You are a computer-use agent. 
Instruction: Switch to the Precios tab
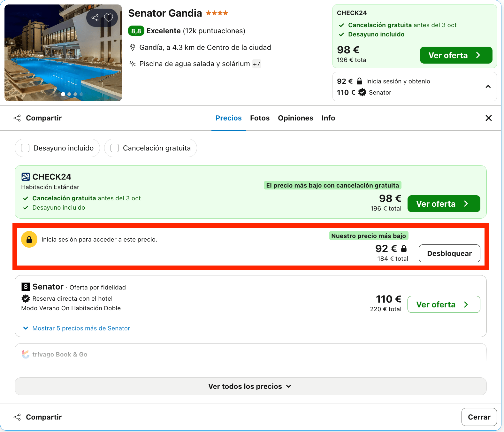point(228,118)
